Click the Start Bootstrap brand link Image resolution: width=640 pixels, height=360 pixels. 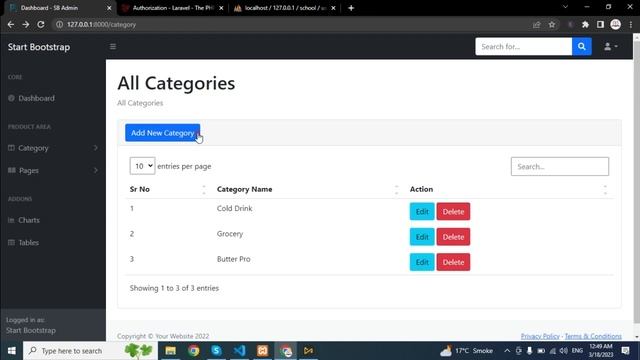pyautogui.click(x=39, y=47)
